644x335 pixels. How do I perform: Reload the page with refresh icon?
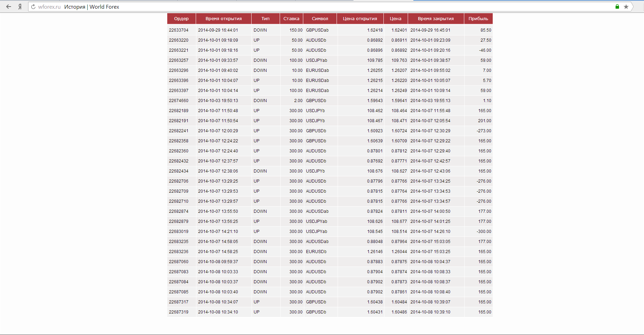[x=33, y=7]
